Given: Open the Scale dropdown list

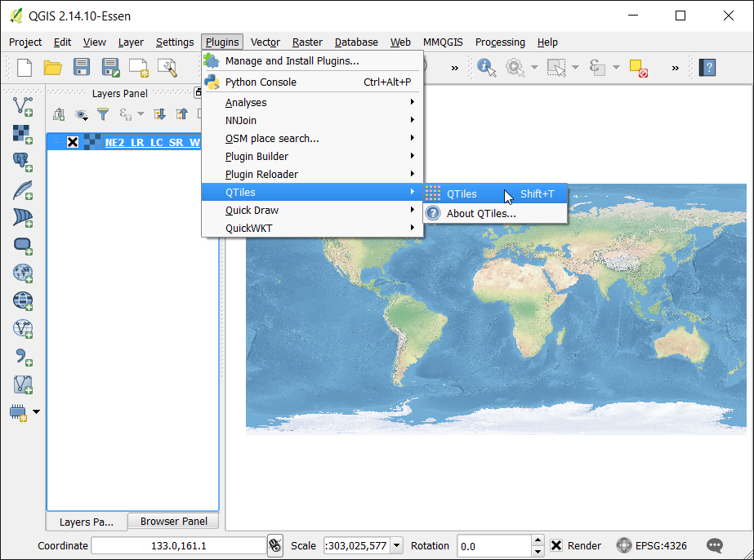Looking at the screenshot, I should (x=396, y=545).
